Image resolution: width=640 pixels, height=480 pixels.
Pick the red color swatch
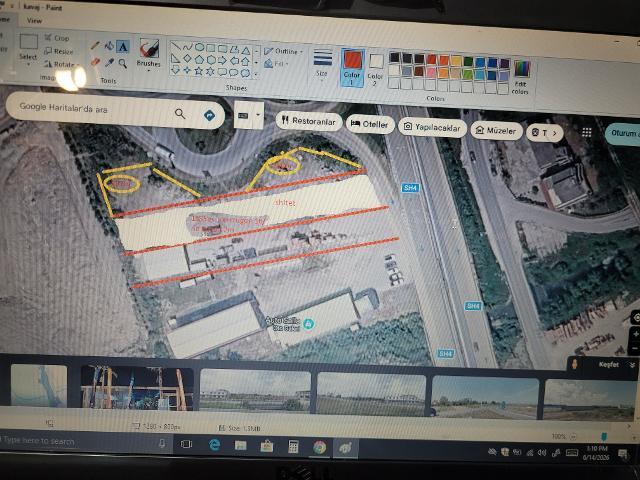coord(432,60)
